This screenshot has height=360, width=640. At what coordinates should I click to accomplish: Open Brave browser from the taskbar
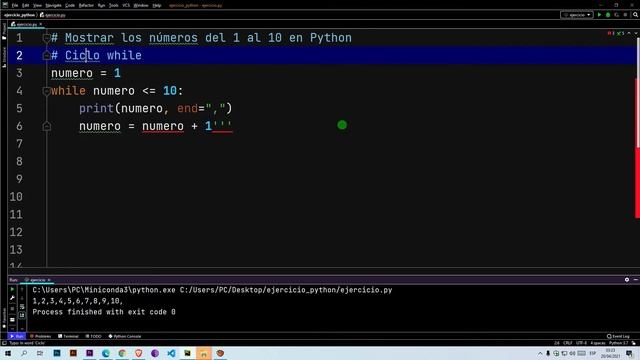click(x=138, y=353)
